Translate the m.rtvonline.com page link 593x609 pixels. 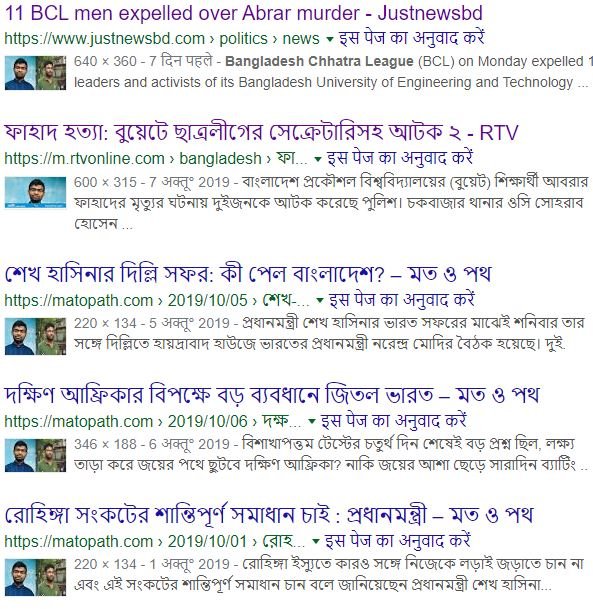[x=400, y=158]
